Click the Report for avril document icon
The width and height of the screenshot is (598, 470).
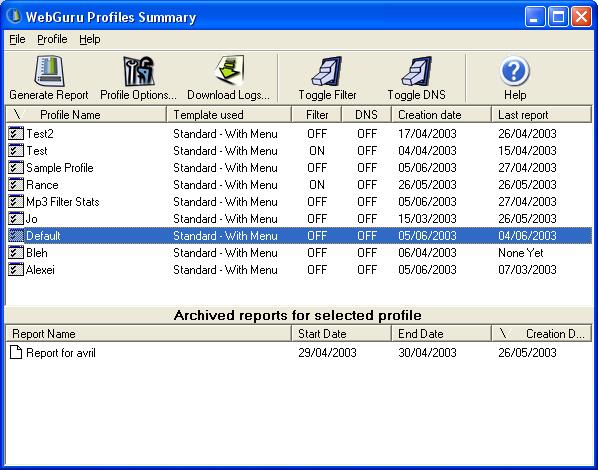click(x=16, y=352)
